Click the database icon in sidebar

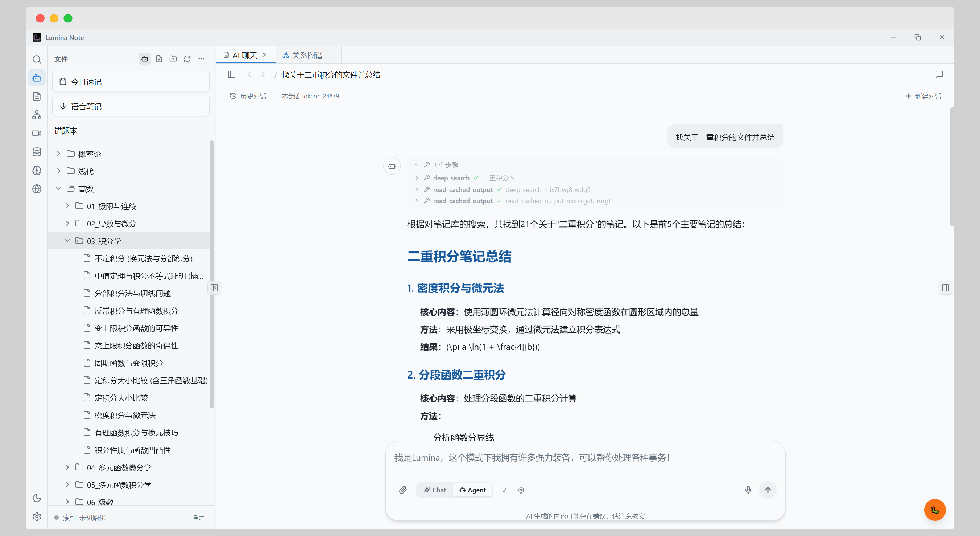[37, 152]
